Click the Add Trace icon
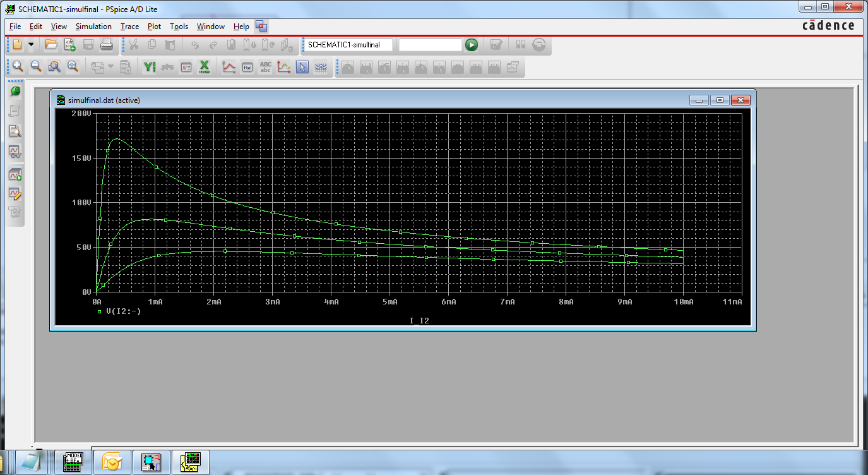The height and width of the screenshot is (475, 868). [x=229, y=66]
